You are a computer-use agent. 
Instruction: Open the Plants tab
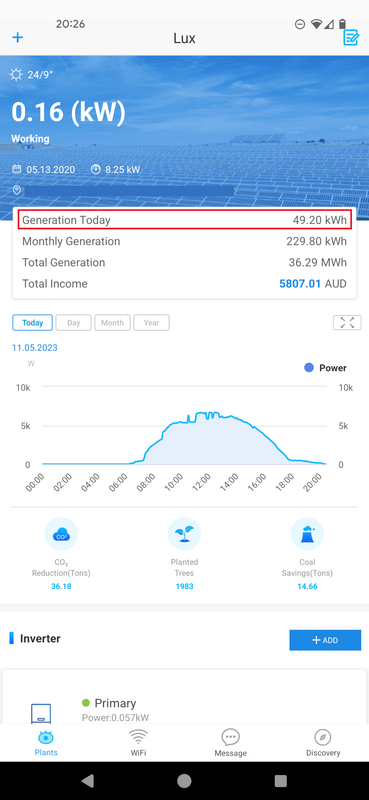pos(46,743)
